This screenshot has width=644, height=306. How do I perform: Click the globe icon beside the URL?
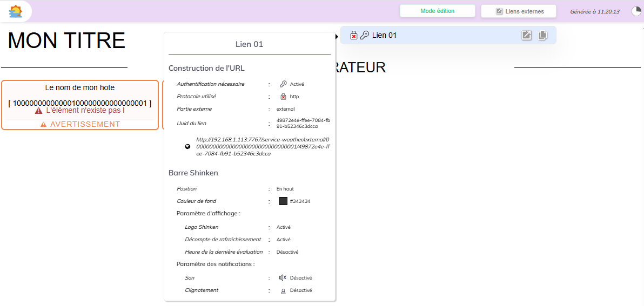point(187,146)
